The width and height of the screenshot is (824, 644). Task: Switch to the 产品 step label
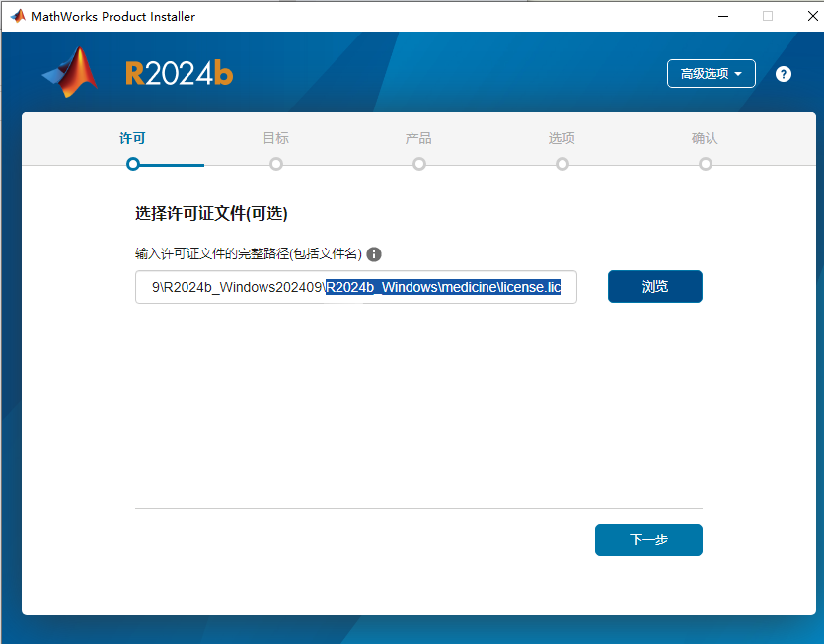(x=418, y=138)
